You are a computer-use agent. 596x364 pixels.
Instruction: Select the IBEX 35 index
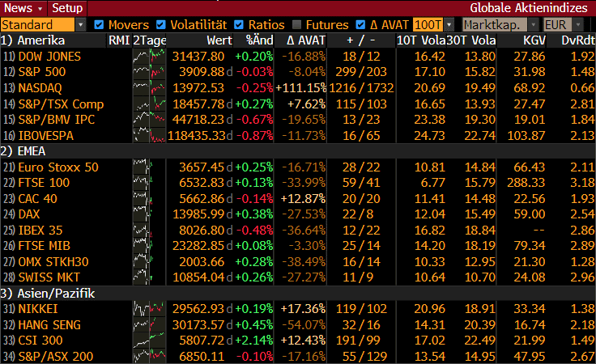(x=40, y=230)
